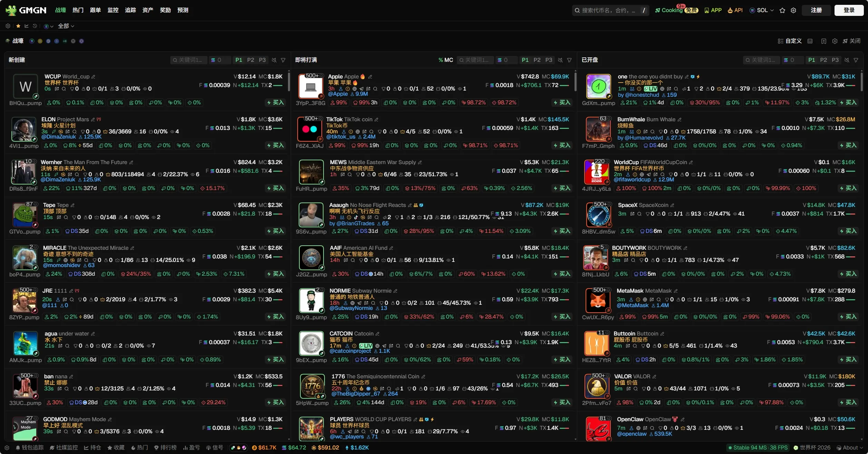Select P2 preset in 新创建 column
The width and height of the screenshot is (868, 454).
point(251,60)
